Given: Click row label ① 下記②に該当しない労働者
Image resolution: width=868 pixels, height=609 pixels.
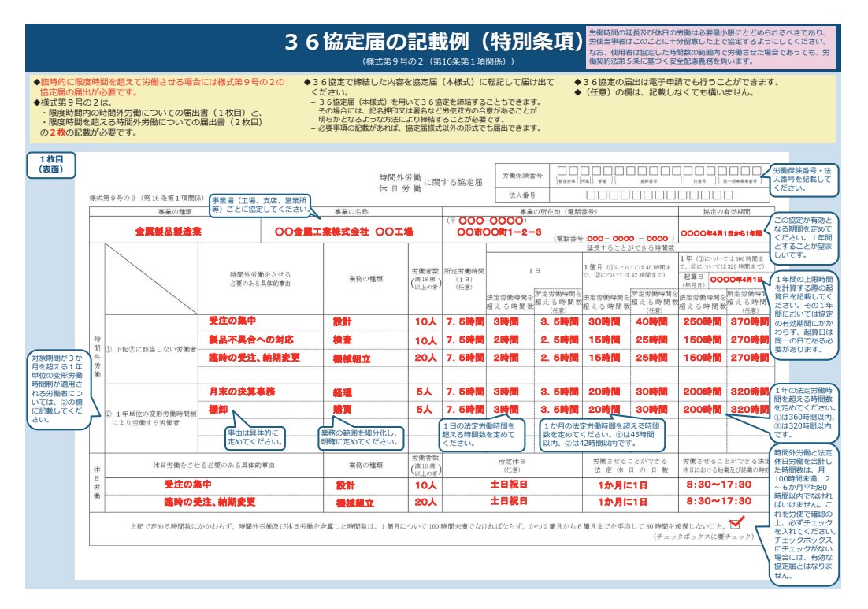Looking at the screenshot, I should [x=150, y=349].
